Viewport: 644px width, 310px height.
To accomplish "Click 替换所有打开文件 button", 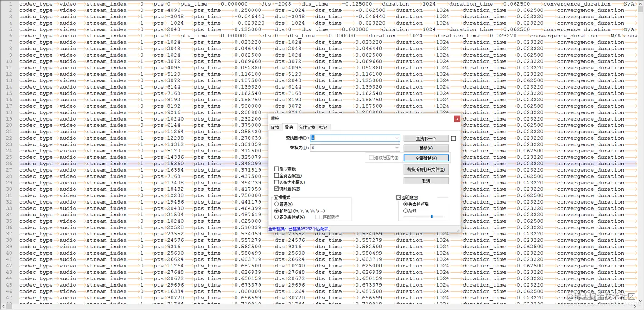I will pos(426,169).
